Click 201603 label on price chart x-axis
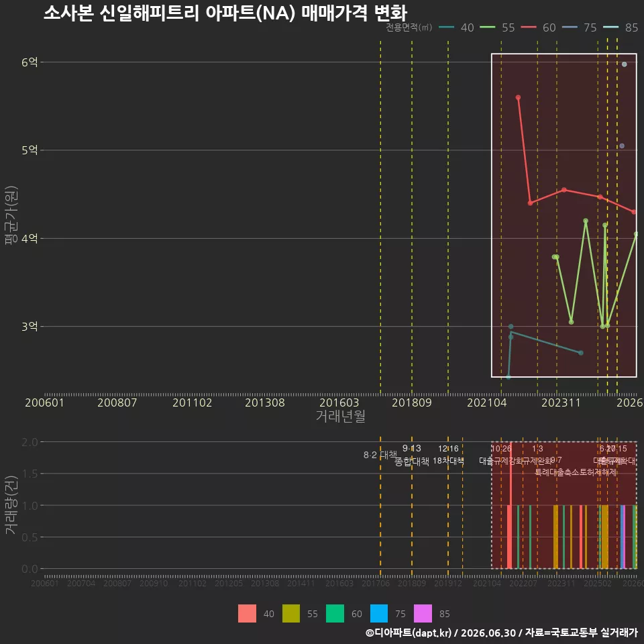The height and width of the screenshot is (644, 644). [x=339, y=402]
